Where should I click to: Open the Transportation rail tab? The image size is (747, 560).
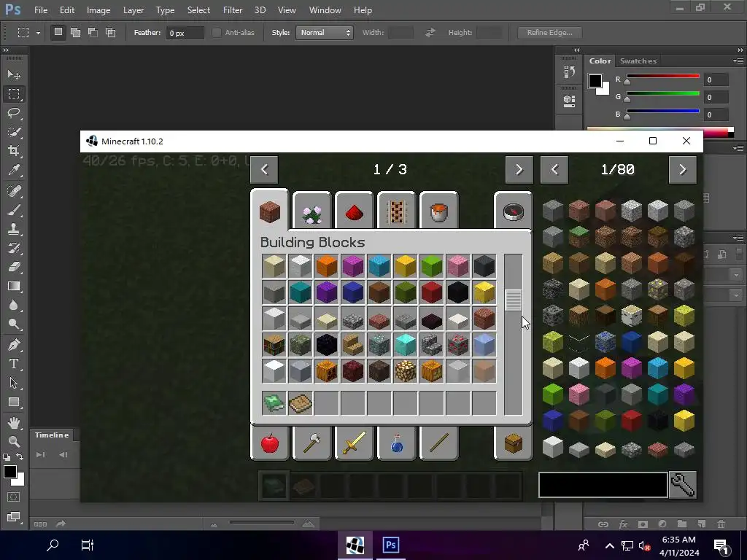click(x=396, y=211)
